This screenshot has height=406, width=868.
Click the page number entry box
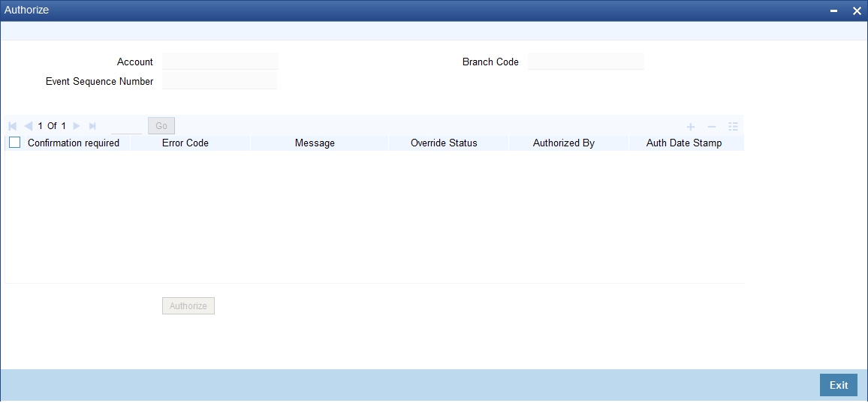coord(126,126)
